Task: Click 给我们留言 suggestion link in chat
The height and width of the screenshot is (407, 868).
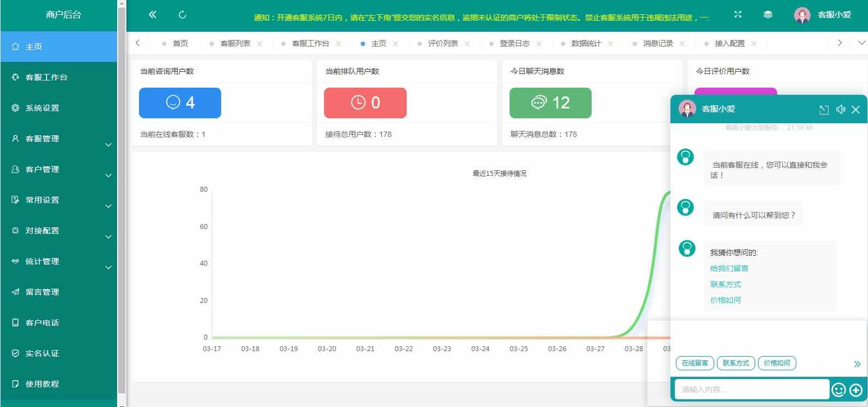Action: (729, 268)
